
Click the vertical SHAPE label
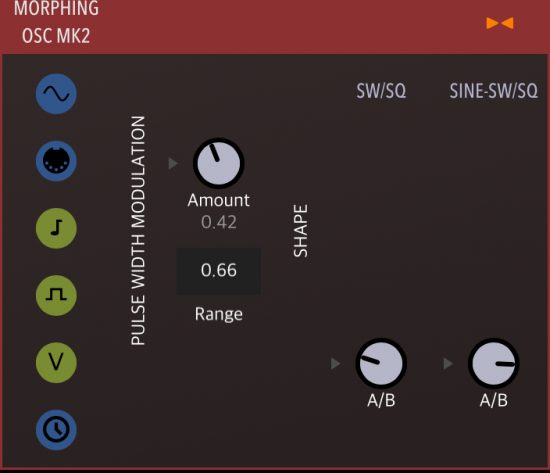(301, 231)
